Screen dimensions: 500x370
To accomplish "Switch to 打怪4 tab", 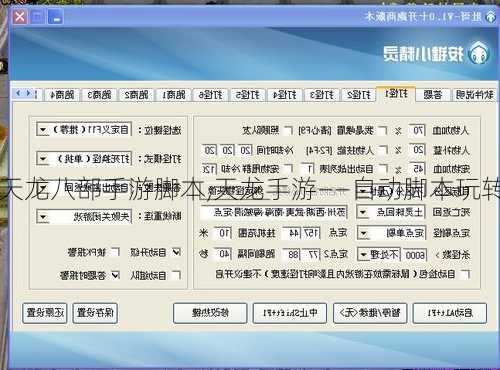I will click(x=285, y=95).
